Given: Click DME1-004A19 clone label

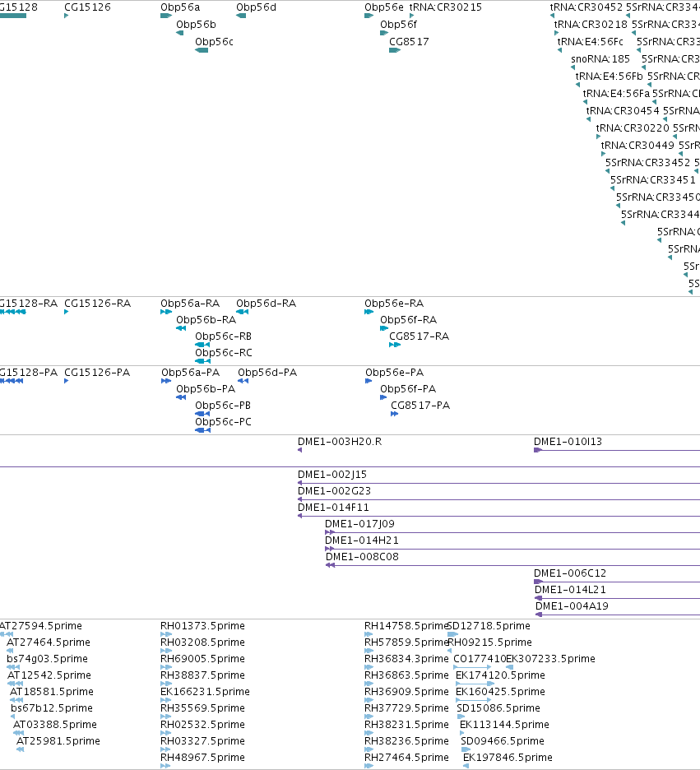Looking at the screenshot, I should click(572, 606).
